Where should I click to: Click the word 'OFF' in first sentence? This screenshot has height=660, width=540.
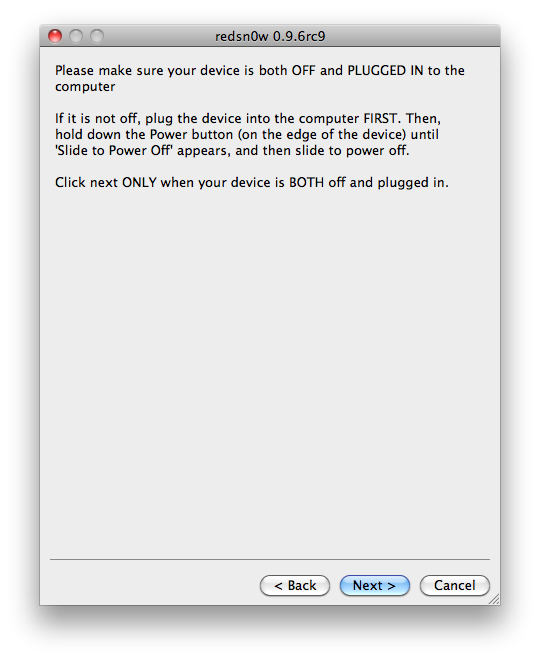tap(303, 70)
